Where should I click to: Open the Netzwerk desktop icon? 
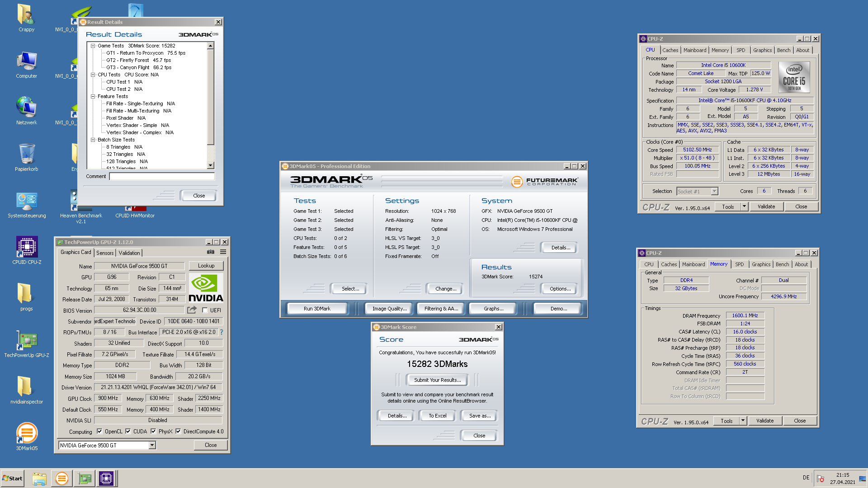pyautogui.click(x=26, y=111)
